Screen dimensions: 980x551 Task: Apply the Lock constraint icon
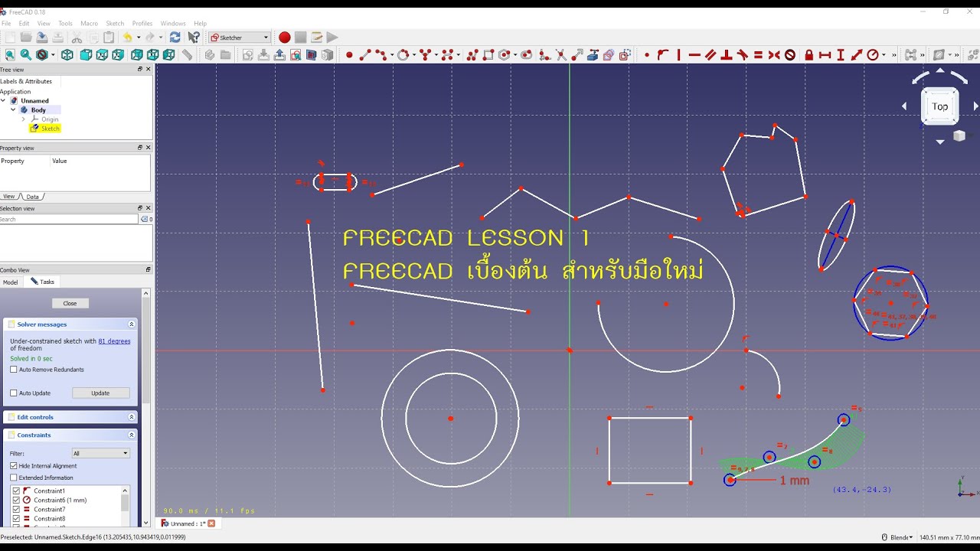[808, 55]
